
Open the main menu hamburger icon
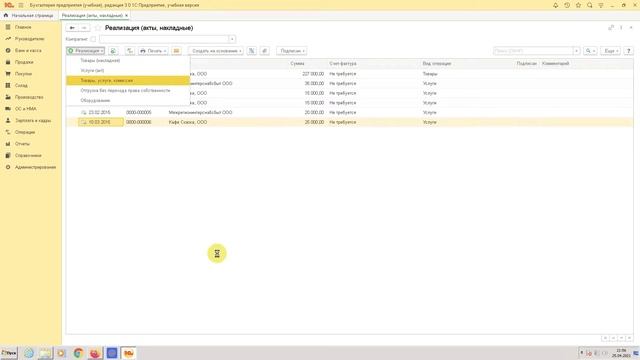[x=21, y=5]
